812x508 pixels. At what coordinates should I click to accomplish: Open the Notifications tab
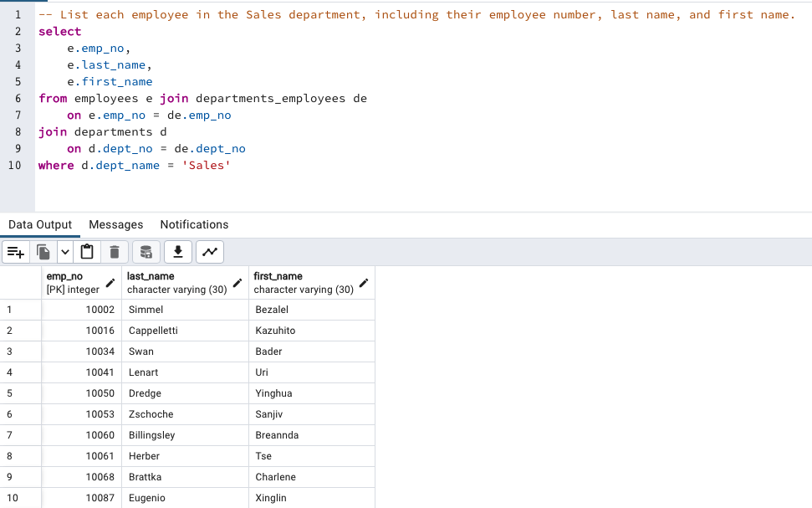coord(193,224)
